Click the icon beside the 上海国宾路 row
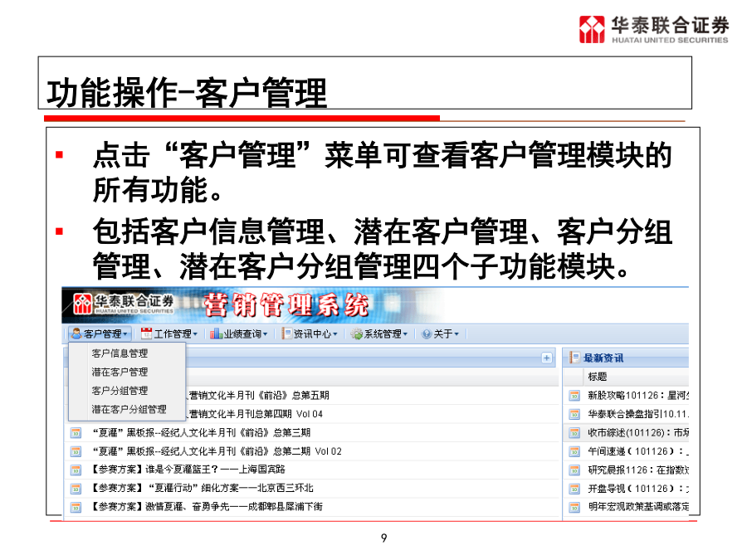 point(76,470)
